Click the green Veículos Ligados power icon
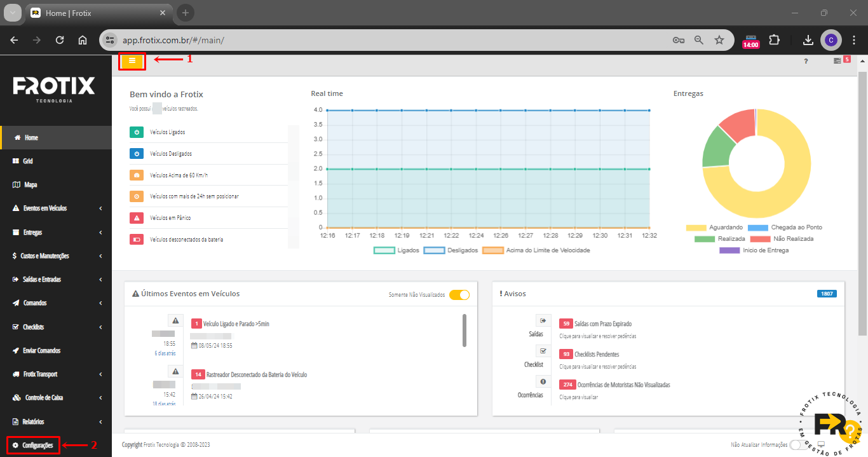Viewport: 868px width, 457px height. pos(137,132)
